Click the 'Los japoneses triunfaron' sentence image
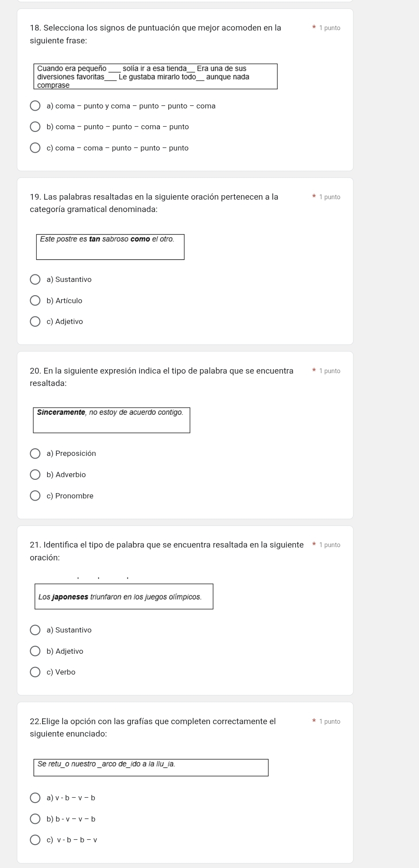419x868 pixels. point(124,596)
